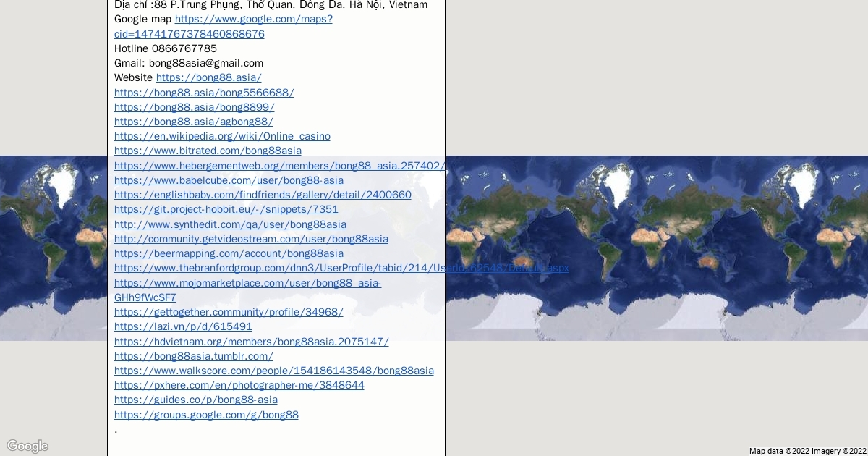This screenshot has height=456, width=868.
Task: Open the gettogether.community profile link
Action: pos(229,312)
